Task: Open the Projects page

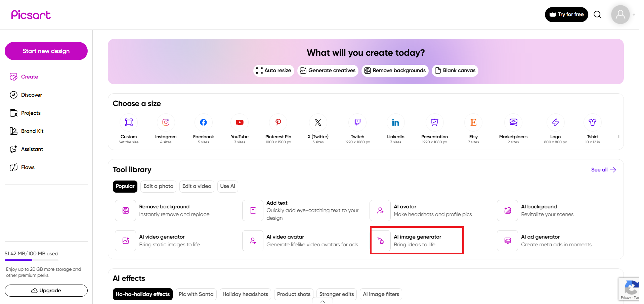Action: coord(30,113)
